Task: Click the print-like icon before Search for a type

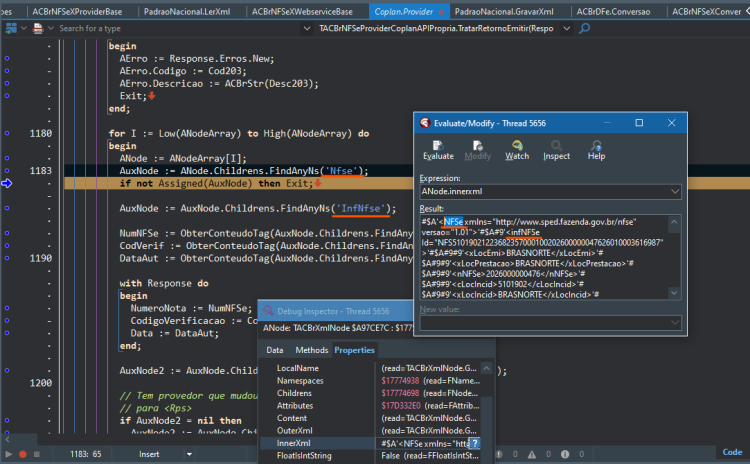Action: pos(38,28)
